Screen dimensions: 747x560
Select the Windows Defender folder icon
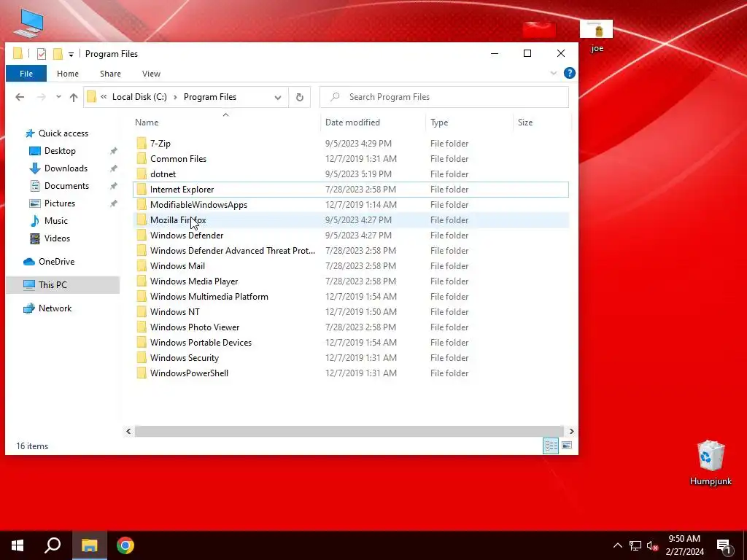tap(142, 236)
